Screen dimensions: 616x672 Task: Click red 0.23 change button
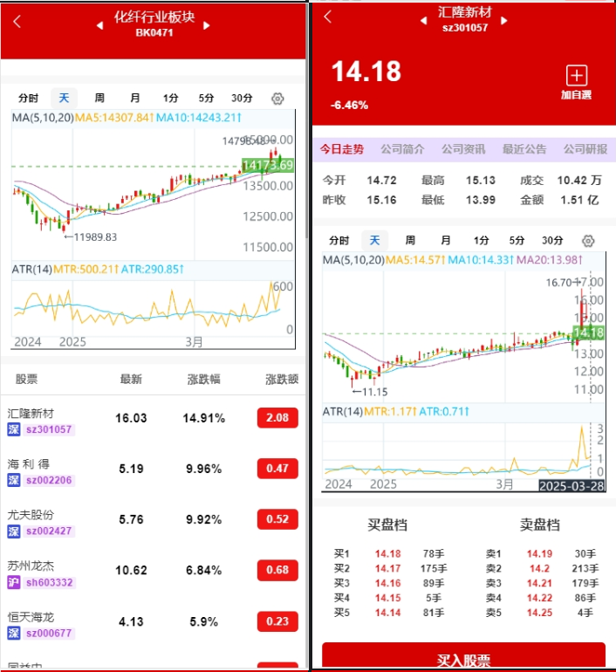(277, 621)
